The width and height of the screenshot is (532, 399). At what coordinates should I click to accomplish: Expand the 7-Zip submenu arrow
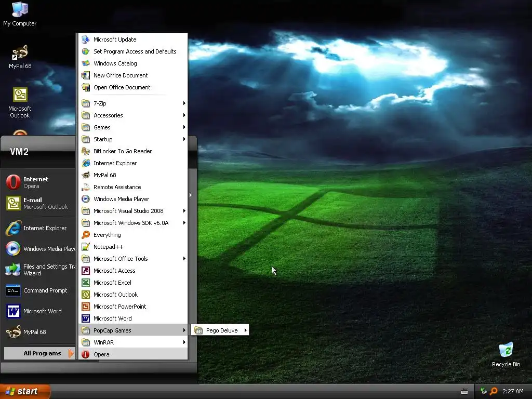click(184, 103)
